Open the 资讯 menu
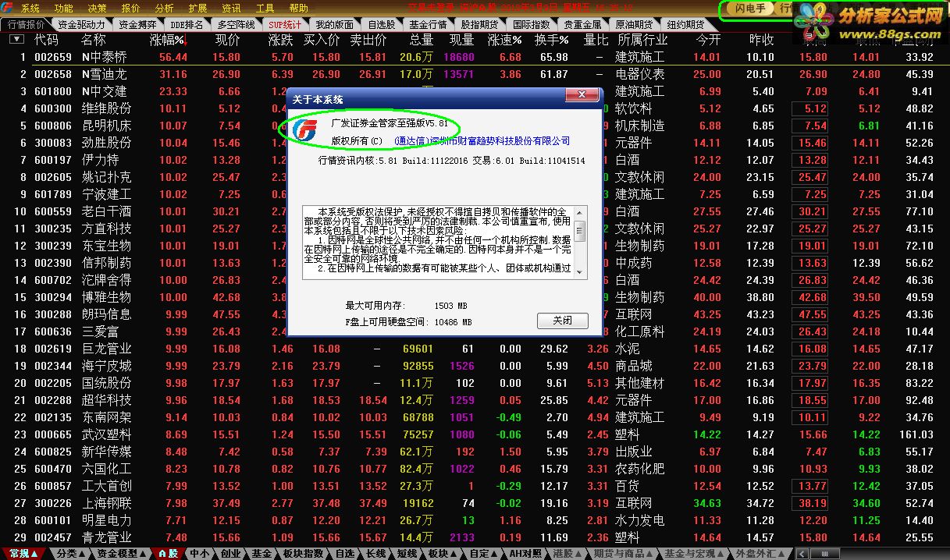This screenshot has width=950, height=560. tap(231, 9)
